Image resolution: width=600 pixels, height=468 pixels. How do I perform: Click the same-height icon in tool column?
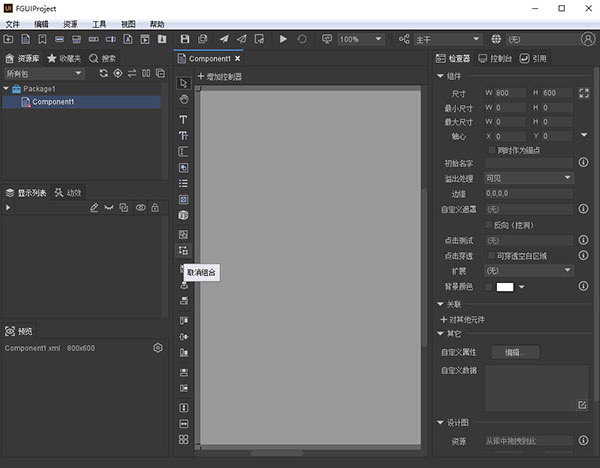(183, 408)
